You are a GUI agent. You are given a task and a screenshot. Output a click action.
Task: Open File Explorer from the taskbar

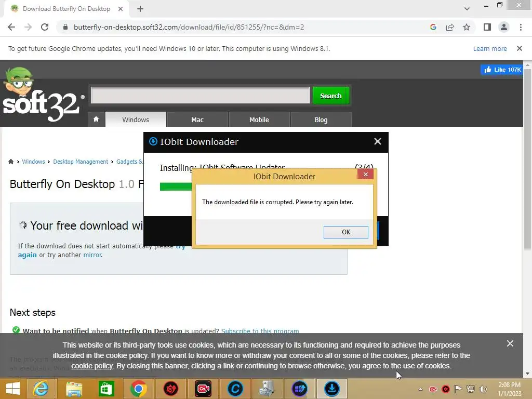click(74, 389)
